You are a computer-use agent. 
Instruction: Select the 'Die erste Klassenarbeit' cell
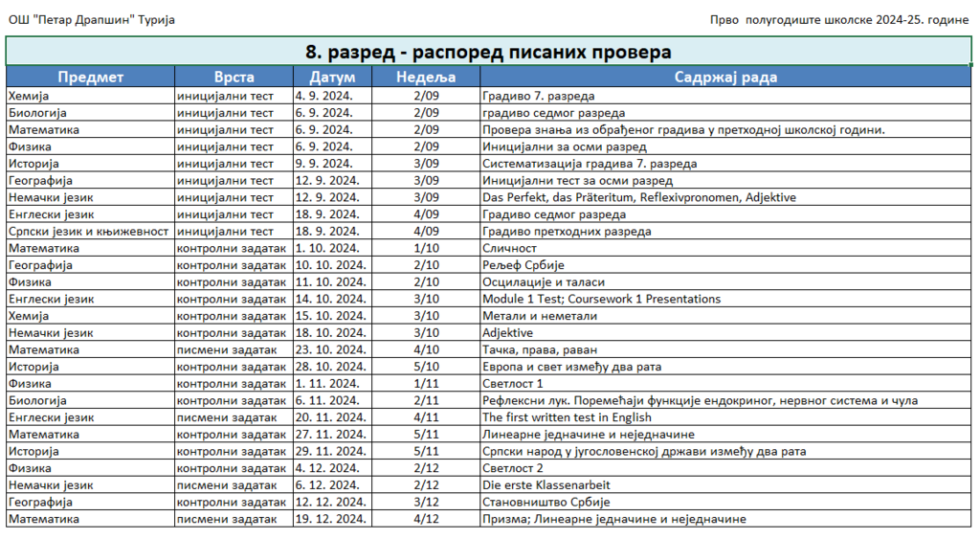pyautogui.click(x=546, y=485)
